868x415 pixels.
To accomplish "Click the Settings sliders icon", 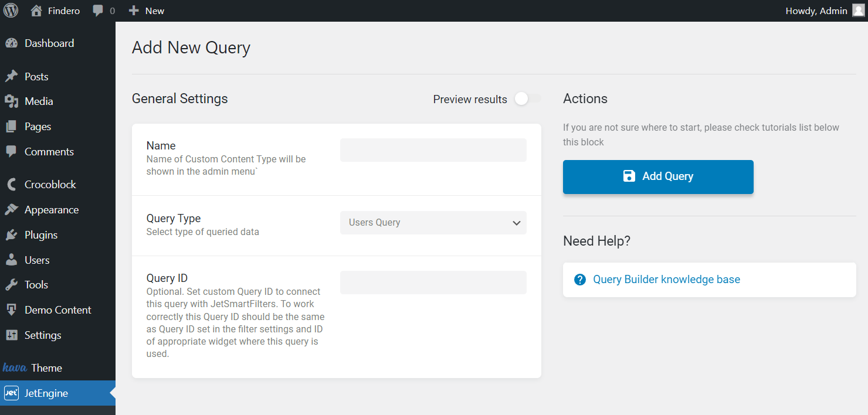I will coord(11,335).
